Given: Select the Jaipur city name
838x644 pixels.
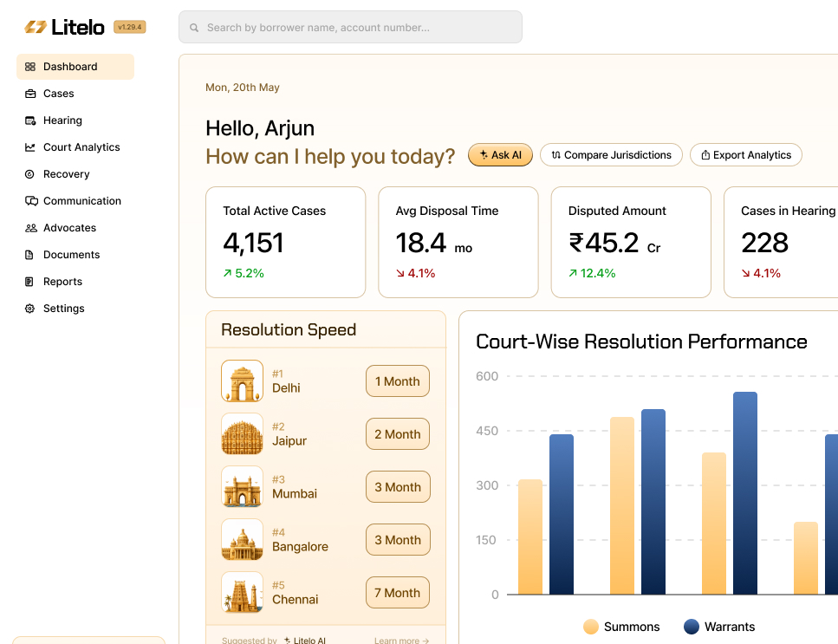Looking at the screenshot, I should (x=289, y=441).
